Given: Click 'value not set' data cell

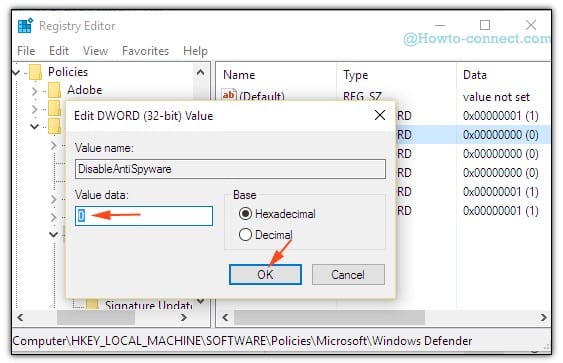Looking at the screenshot, I should coord(496,97).
